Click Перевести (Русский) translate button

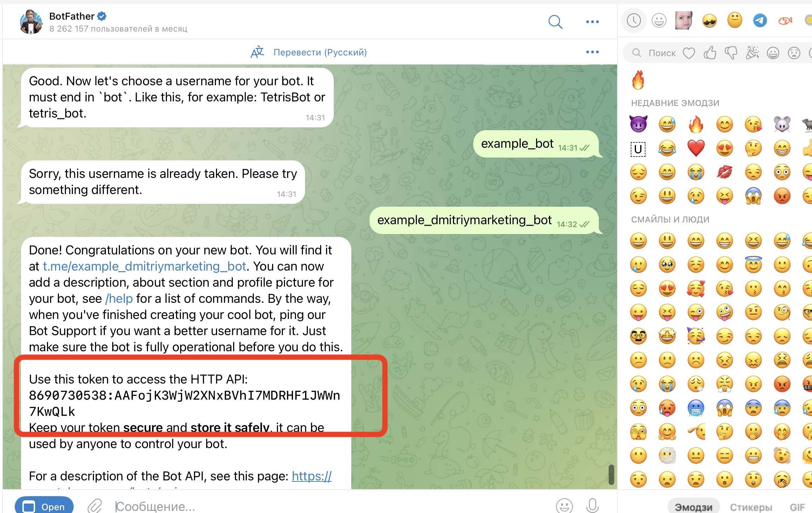[x=309, y=52]
